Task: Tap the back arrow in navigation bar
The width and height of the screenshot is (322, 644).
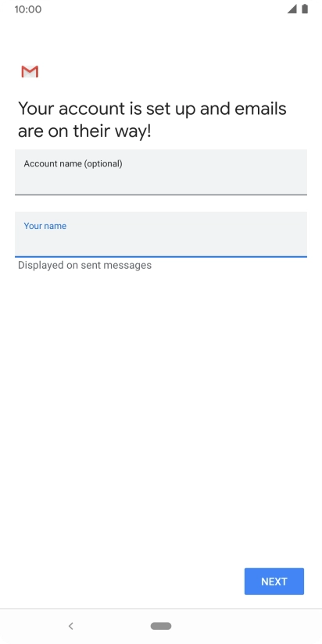Action: coord(70,626)
